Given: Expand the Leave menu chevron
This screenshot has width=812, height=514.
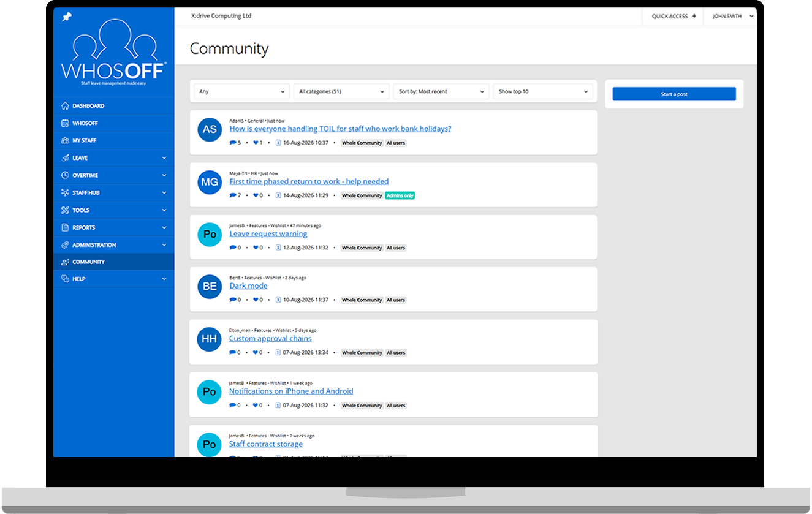Looking at the screenshot, I should click(x=164, y=158).
